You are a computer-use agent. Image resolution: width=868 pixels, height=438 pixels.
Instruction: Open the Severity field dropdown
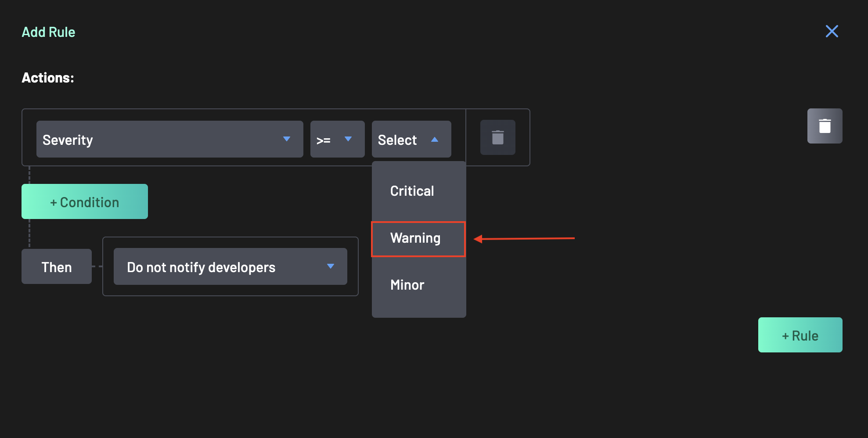169,139
